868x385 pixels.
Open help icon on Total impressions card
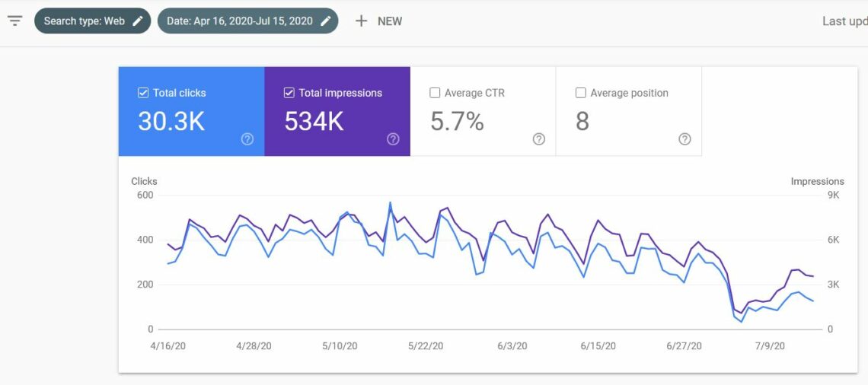coord(393,139)
